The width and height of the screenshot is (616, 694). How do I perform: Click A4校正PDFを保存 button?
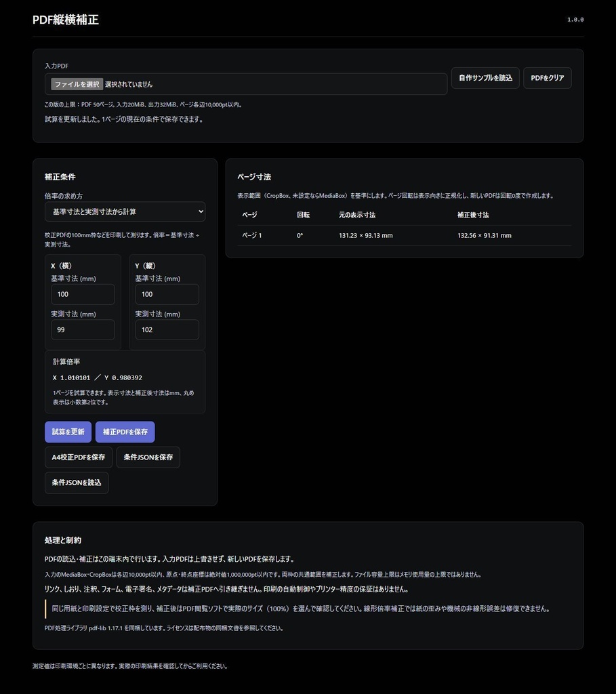click(79, 457)
